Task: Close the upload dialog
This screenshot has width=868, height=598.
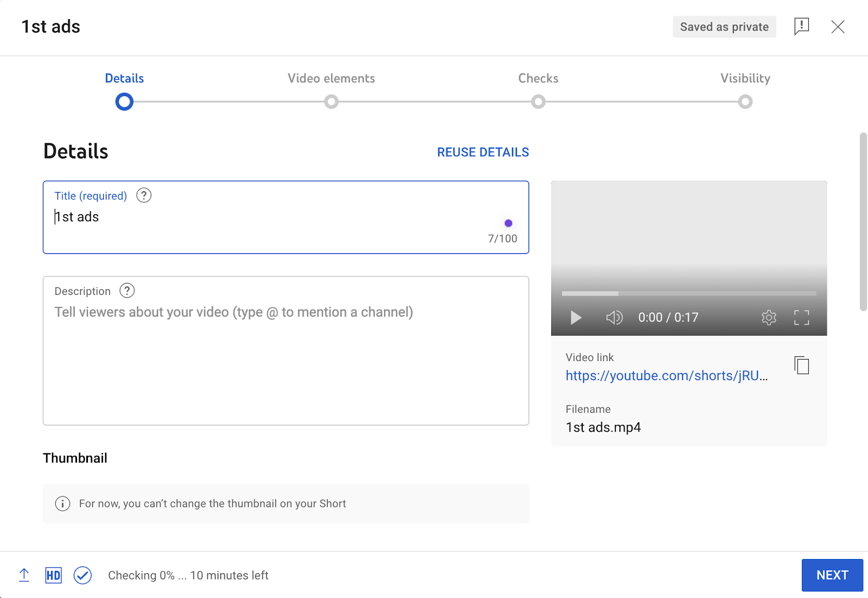Action: (838, 27)
